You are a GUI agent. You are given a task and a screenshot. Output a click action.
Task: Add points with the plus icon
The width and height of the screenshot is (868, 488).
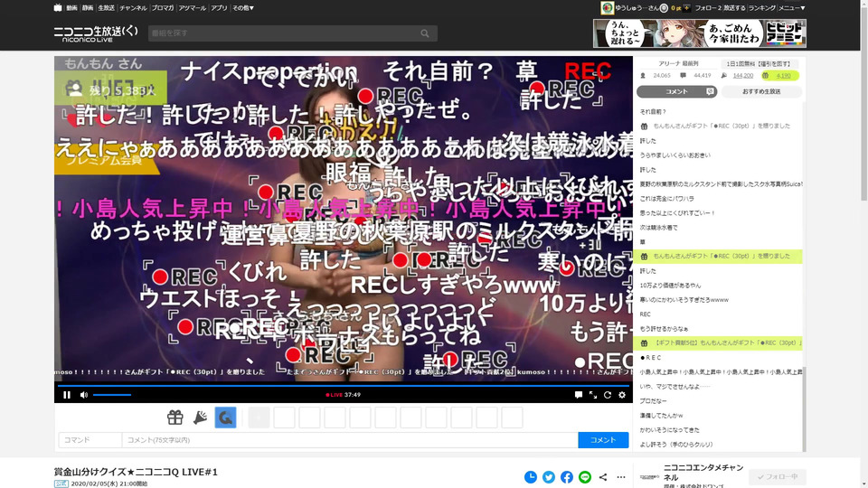coord(686,8)
